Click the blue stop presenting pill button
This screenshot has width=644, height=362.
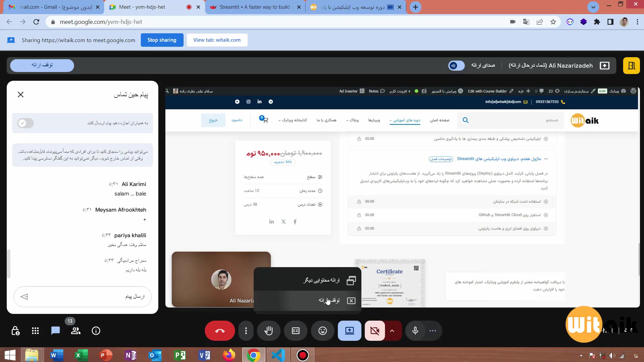click(x=42, y=65)
